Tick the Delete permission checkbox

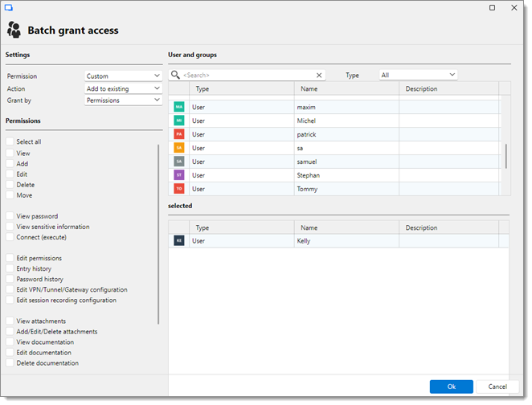pos(10,185)
